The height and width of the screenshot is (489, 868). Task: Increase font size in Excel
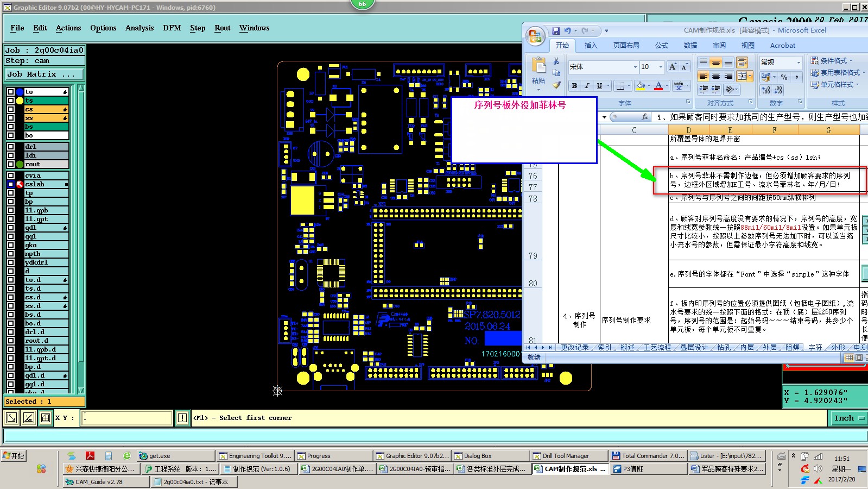(673, 67)
